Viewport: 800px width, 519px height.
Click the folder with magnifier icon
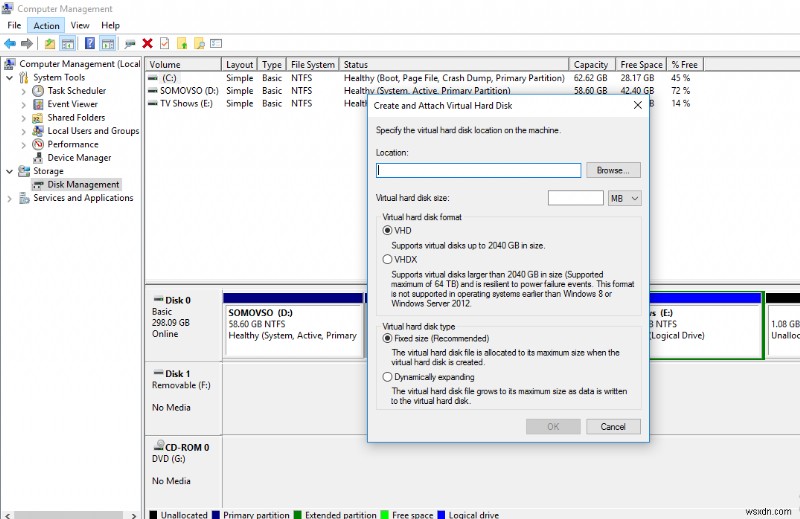(199, 44)
